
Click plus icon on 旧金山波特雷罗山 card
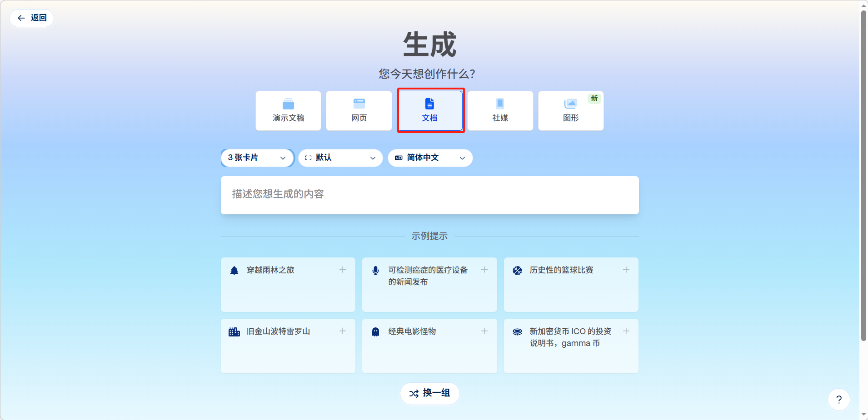pos(343,331)
